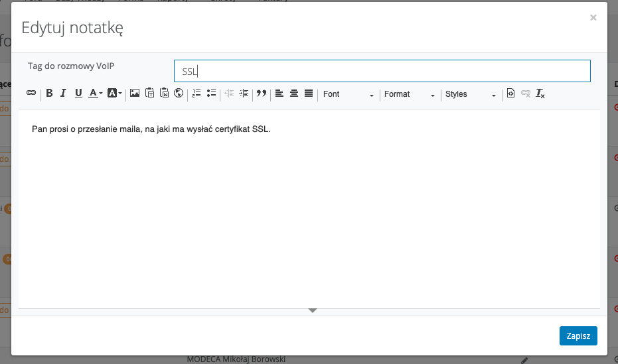
Task: Open the Format dropdown
Action: tap(410, 94)
